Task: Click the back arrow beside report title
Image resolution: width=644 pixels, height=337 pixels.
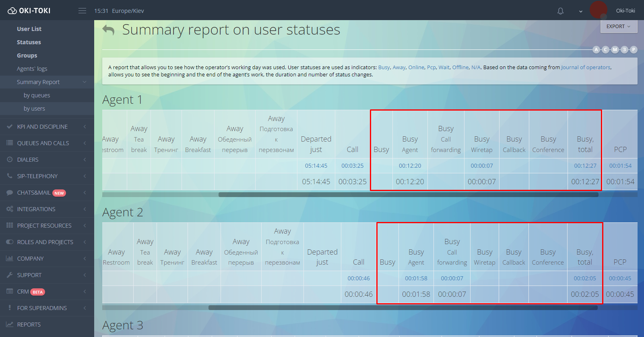Action: click(108, 30)
